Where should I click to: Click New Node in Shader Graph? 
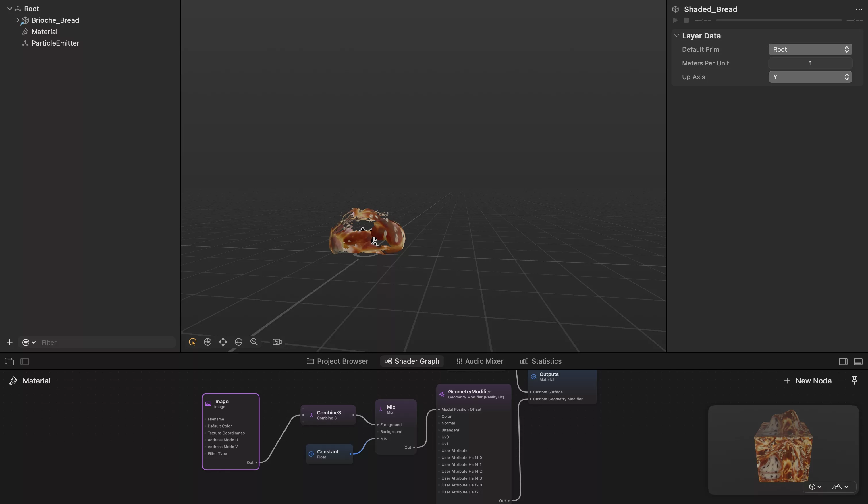pos(807,381)
